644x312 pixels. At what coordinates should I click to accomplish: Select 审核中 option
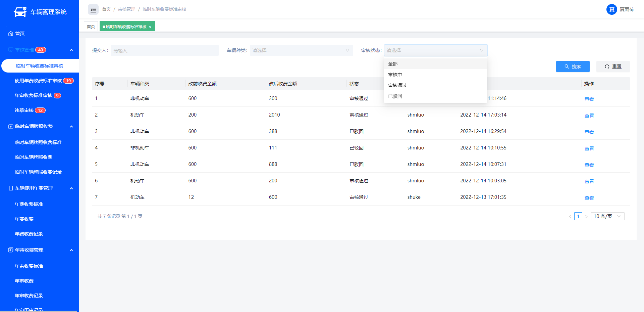click(x=435, y=75)
